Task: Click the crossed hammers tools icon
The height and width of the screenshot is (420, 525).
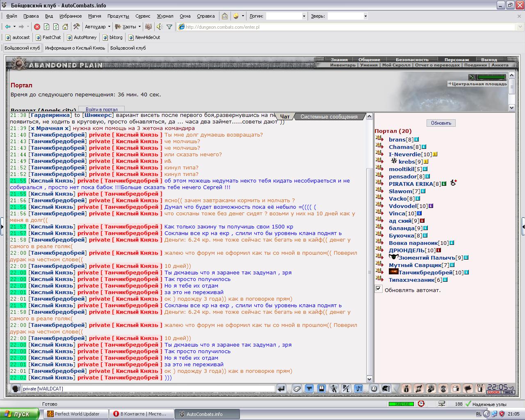Action: coord(76,27)
